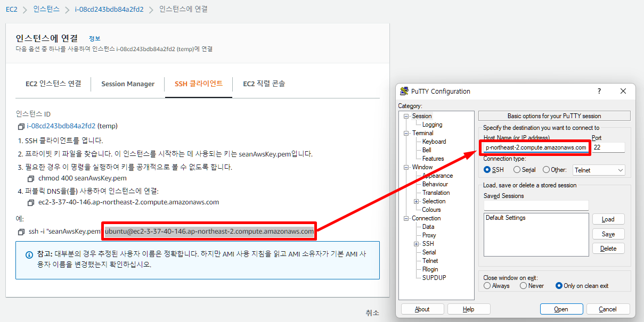Go to 인스턴스 in the breadcrumb

[x=46, y=9]
